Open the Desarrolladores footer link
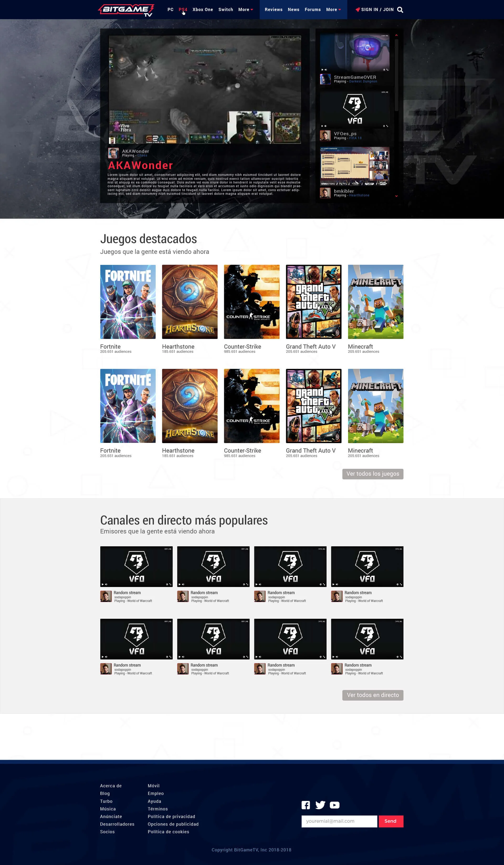Screen dimensions: 504x865 117,824
